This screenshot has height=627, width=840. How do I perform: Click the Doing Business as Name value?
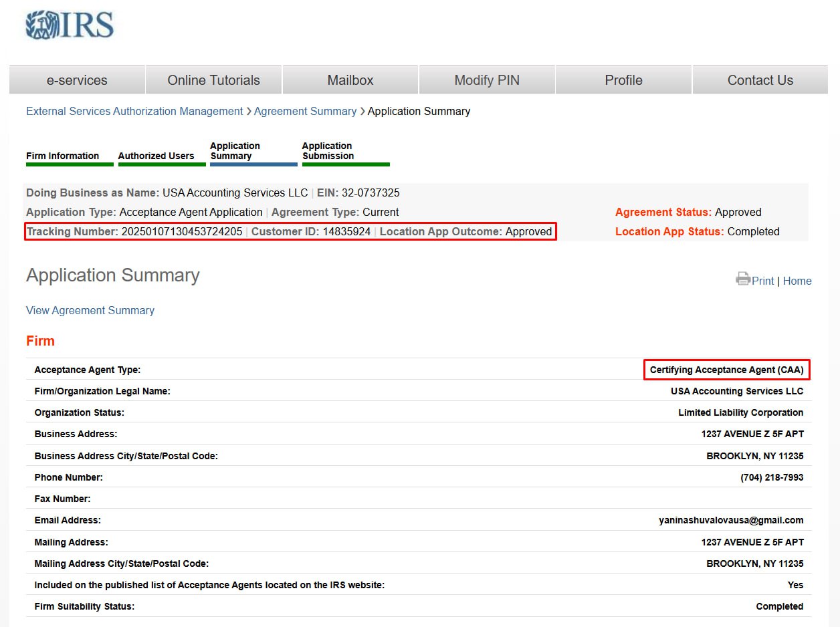pyautogui.click(x=235, y=193)
